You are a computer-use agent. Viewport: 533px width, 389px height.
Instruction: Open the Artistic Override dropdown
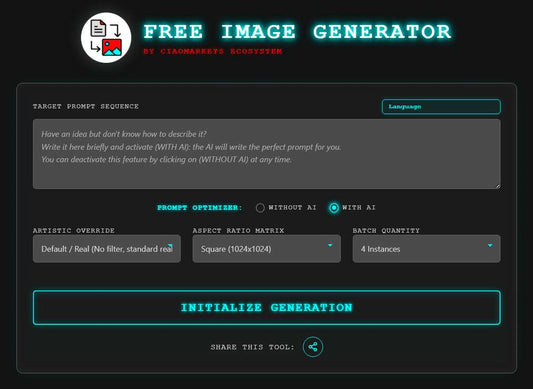107,249
